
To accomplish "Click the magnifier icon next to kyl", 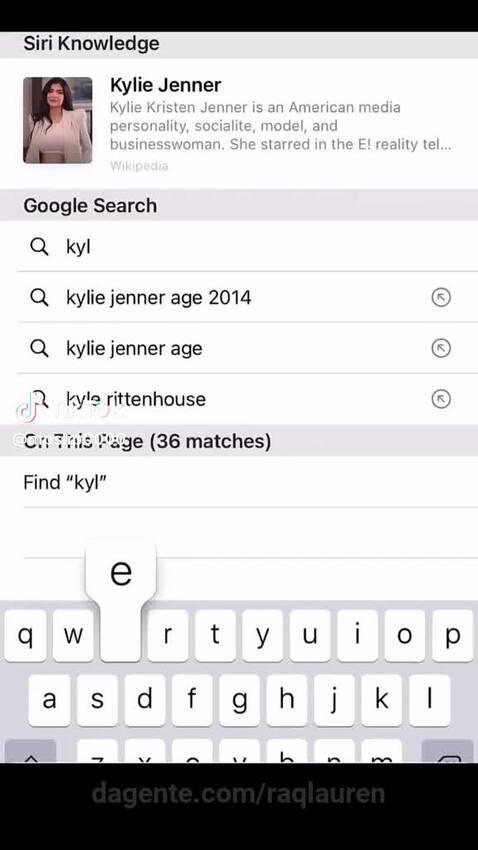I will click(x=39, y=247).
